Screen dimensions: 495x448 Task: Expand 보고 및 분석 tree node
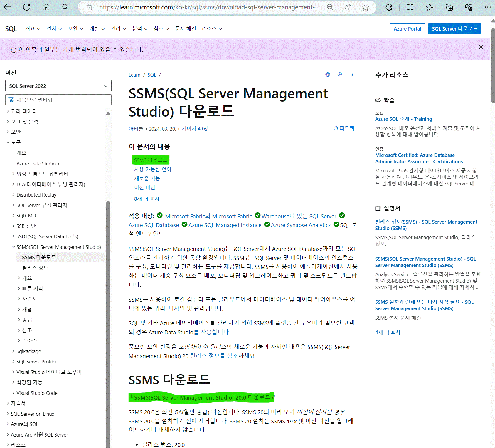point(8,122)
